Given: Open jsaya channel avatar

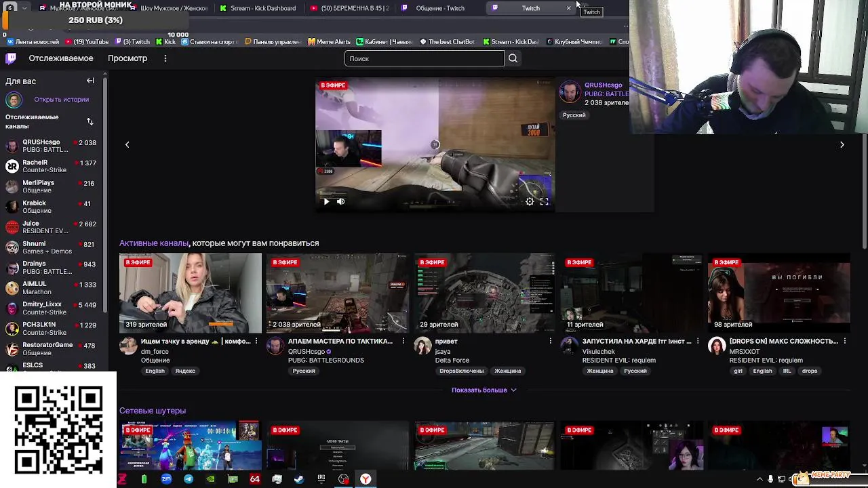Looking at the screenshot, I should [x=422, y=346].
